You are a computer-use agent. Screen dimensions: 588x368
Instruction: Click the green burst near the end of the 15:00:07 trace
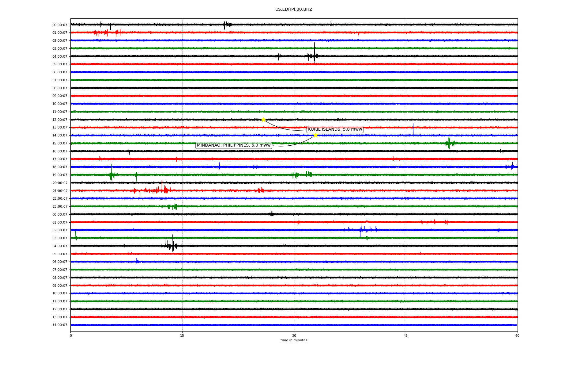click(x=449, y=143)
